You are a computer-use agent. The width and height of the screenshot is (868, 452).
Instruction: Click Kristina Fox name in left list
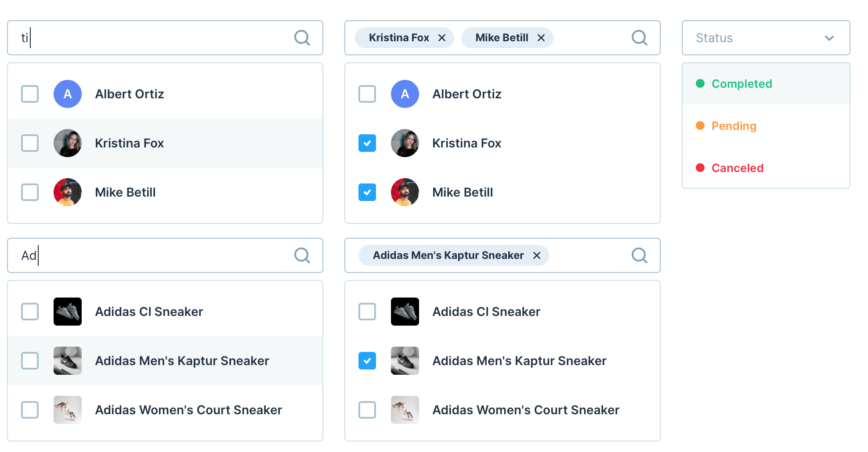coord(130,143)
